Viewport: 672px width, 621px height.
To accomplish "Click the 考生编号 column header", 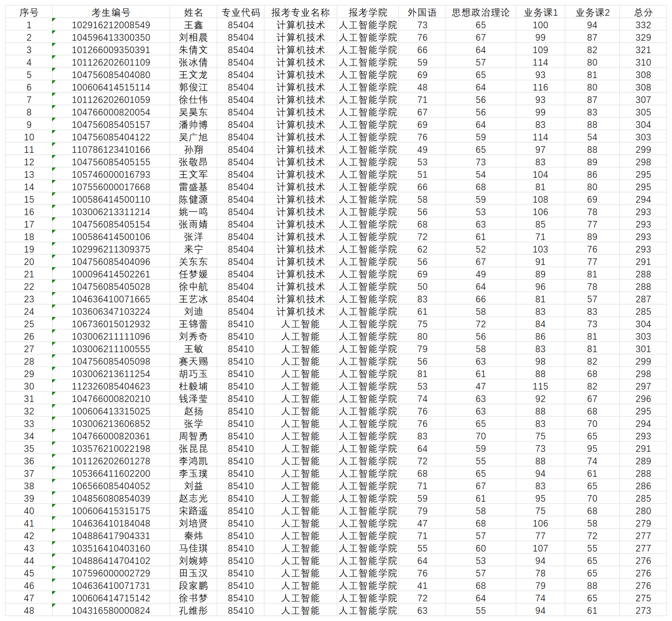I will [111, 12].
